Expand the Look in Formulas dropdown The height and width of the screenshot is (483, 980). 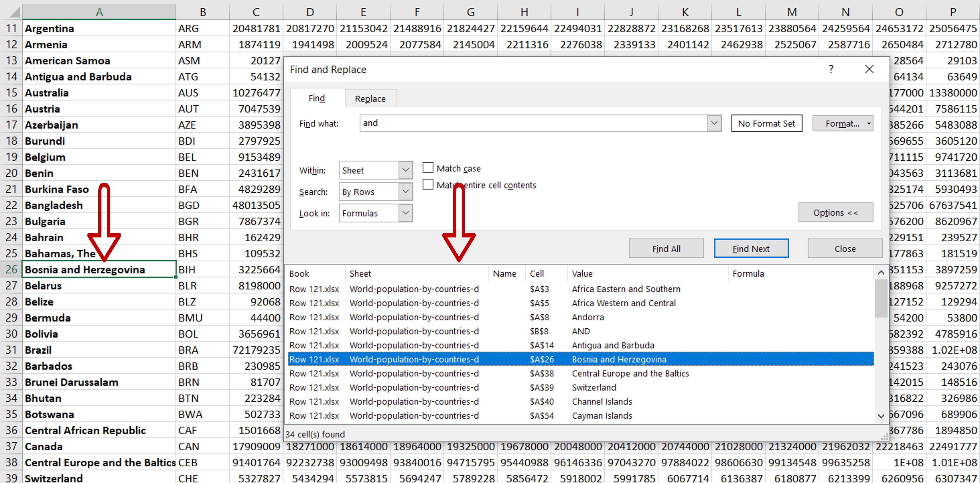(x=406, y=213)
